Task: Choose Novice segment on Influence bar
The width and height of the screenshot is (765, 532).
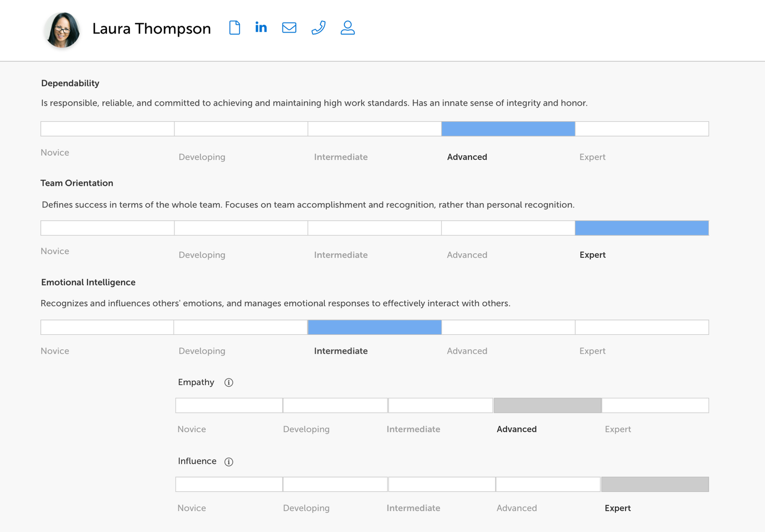Action: (x=229, y=485)
